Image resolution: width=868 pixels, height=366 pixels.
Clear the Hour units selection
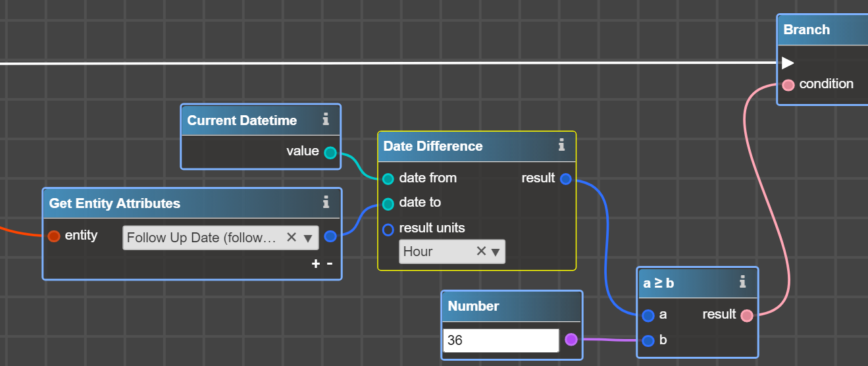point(481,251)
